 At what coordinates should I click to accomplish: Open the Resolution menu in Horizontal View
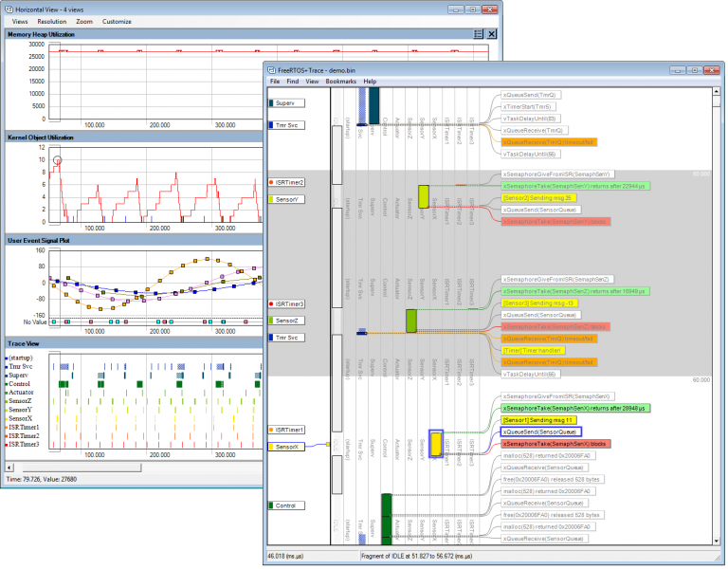52,22
